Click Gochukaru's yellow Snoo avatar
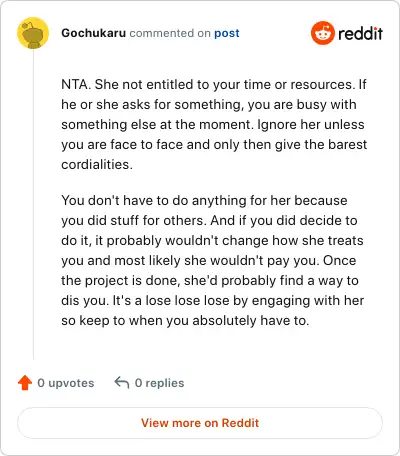The height and width of the screenshot is (456, 400). pyautogui.click(x=33, y=33)
